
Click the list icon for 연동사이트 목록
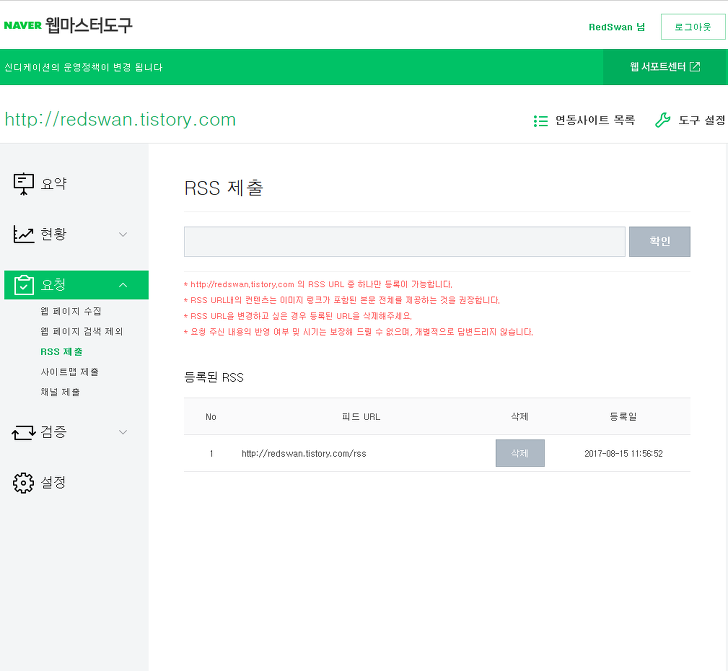[540, 121]
